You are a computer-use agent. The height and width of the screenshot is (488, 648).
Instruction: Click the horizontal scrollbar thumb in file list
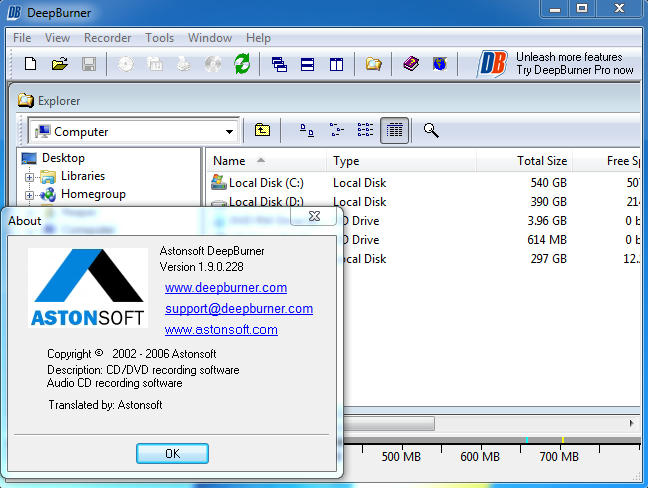(x=389, y=423)
